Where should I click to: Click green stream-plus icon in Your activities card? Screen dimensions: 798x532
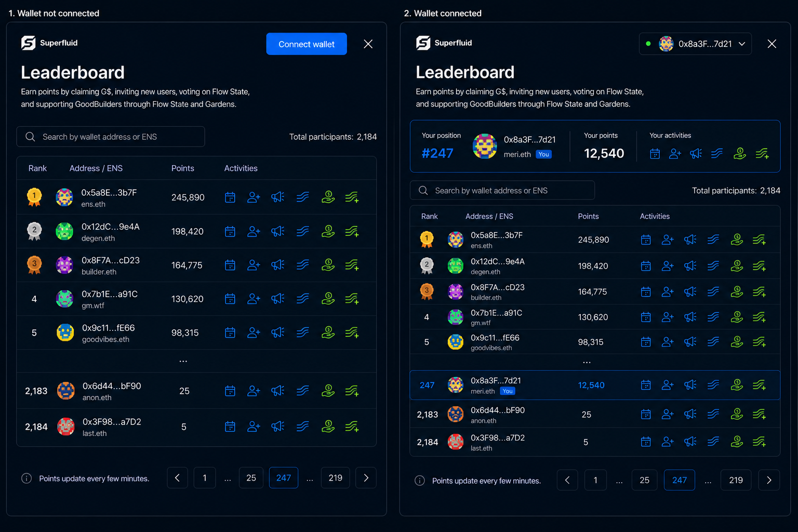pyautogui.click(x=762, y=154)
